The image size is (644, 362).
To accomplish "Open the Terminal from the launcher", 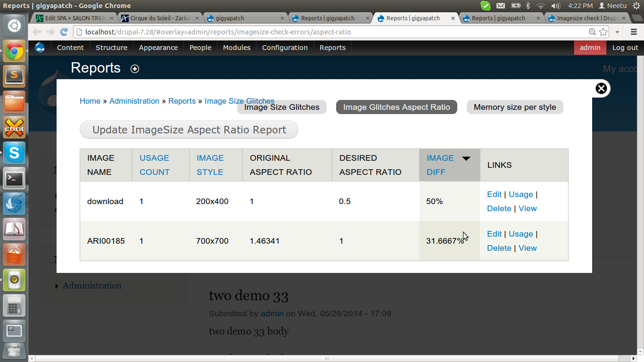I will pyautogui.click(x=14, y=178).
